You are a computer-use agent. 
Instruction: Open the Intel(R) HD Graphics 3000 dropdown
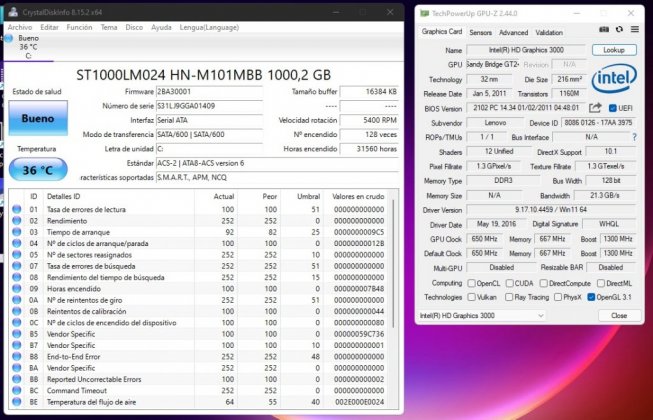point(482,316)
